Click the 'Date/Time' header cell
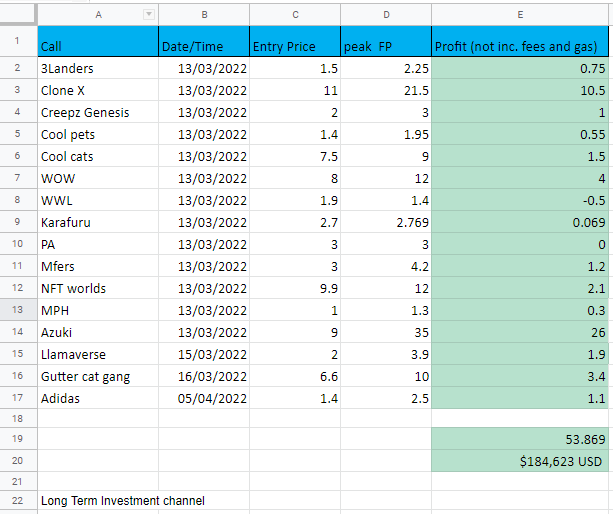This screenshot has width=613, height=514. pyautogui.click(x=204, y=41)
